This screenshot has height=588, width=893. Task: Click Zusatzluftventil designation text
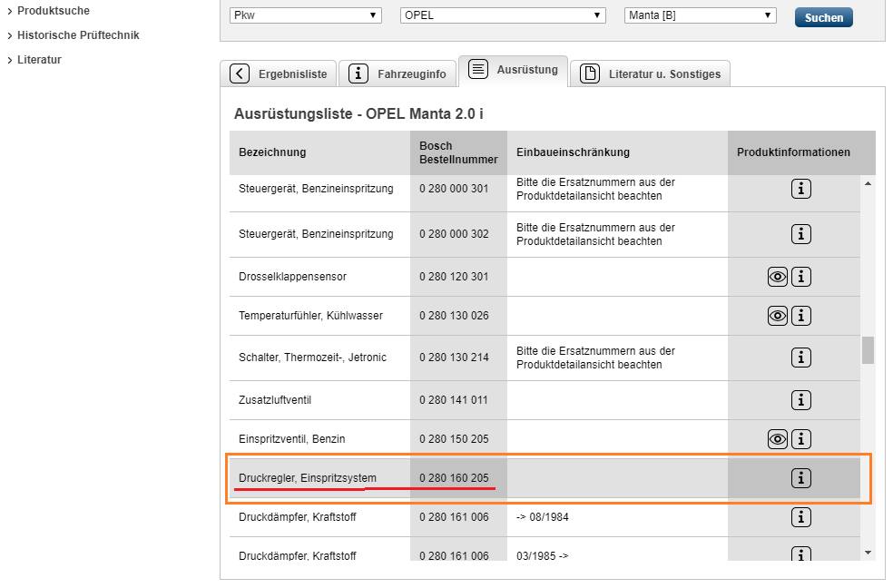275,400
